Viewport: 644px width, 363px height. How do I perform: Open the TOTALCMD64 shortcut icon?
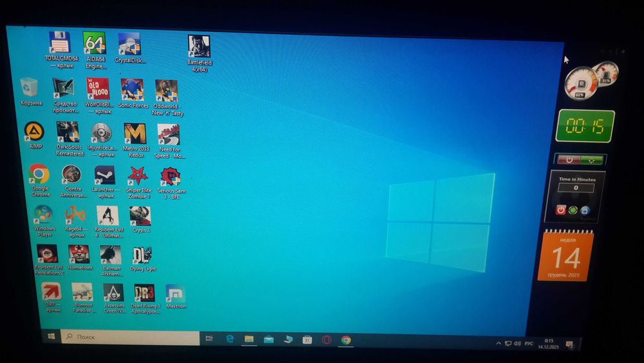pyautogui.click(x=60, y=43)
